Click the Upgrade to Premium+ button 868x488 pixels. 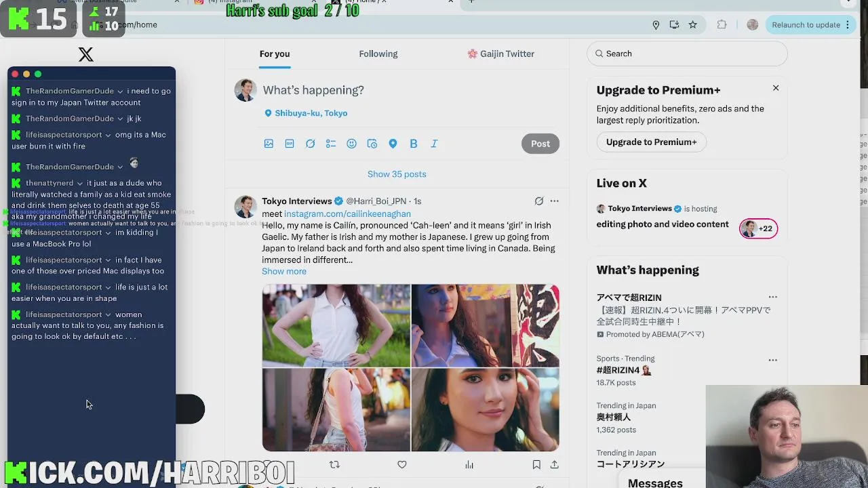pos(652,142)
